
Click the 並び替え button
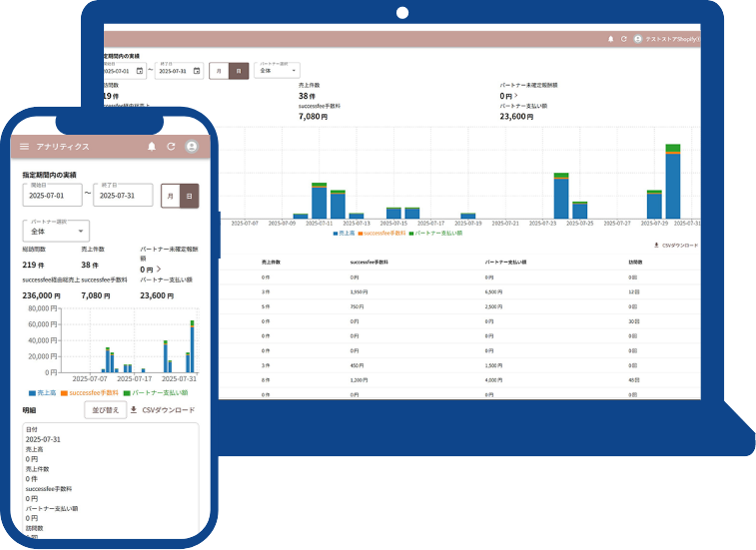point(105,409)
